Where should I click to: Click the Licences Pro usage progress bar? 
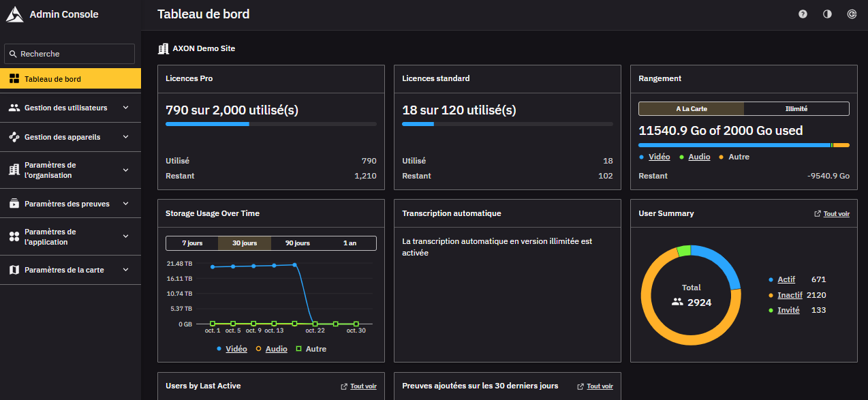[270, 124]
